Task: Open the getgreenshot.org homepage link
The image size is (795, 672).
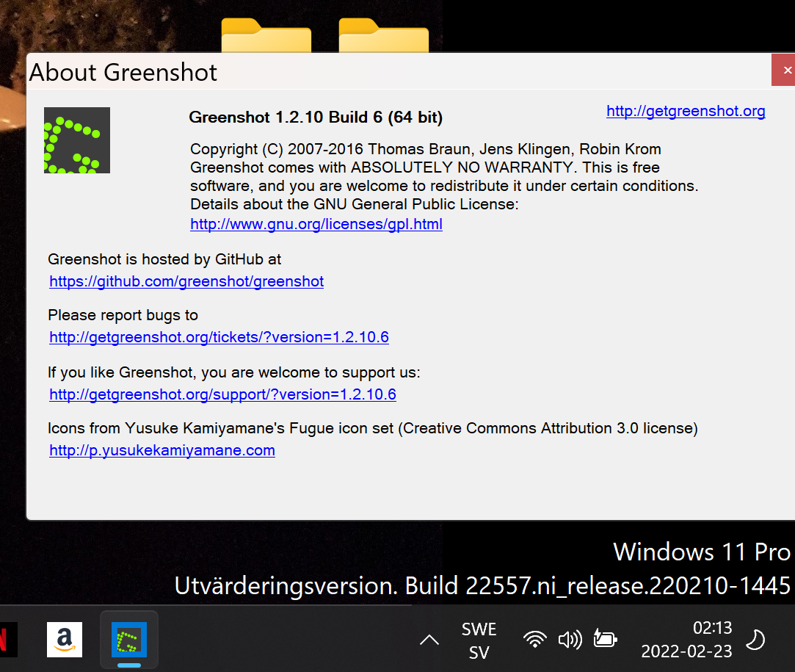Action: (x=685, y=111)
